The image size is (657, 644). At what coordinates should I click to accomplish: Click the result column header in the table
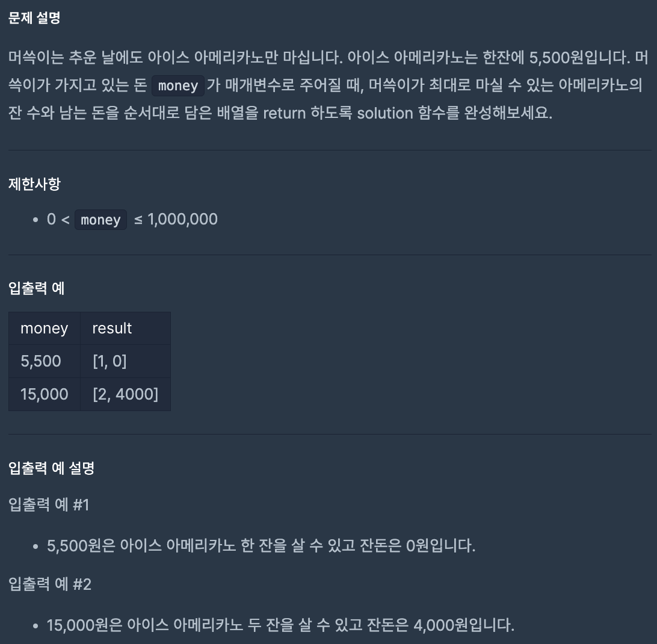point(112,328)
